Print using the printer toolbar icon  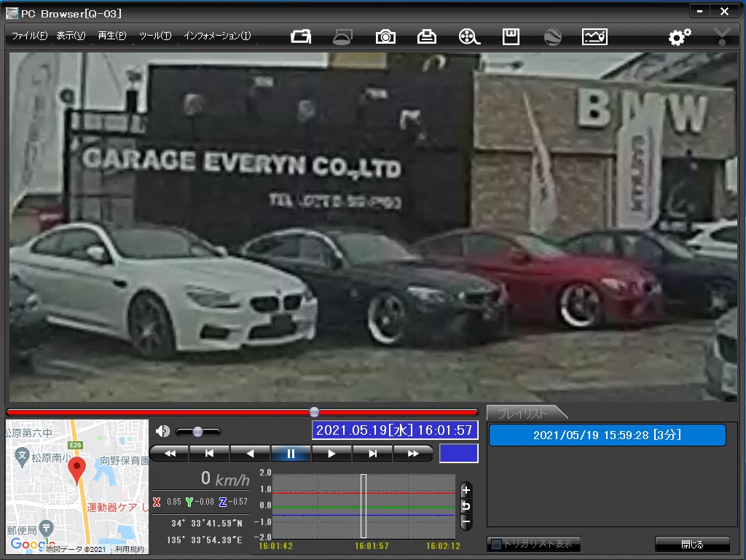coord(427,36)
